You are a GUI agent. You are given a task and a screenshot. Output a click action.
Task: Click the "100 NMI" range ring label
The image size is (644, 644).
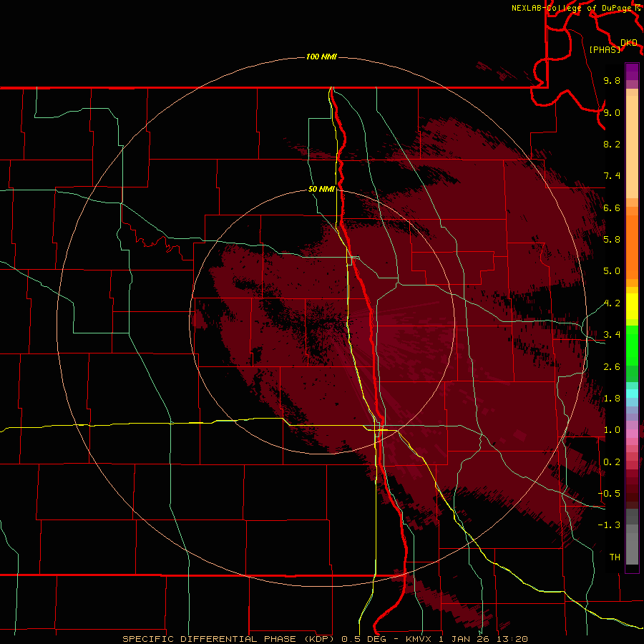321,57
